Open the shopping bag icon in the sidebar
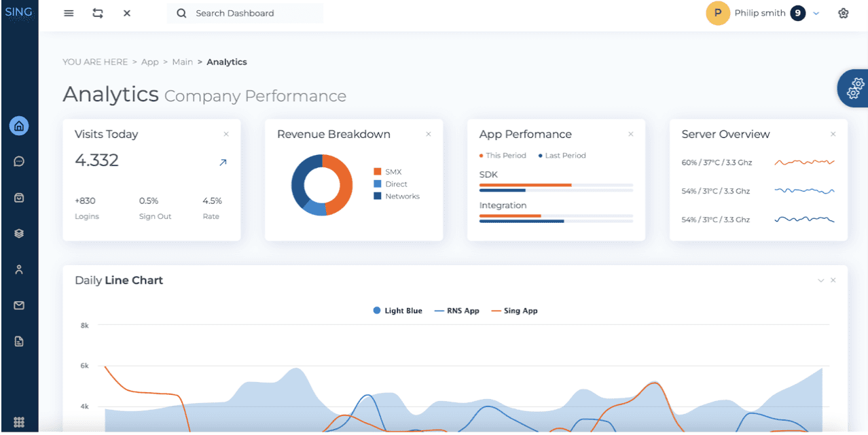This screenshot has width=868, height=435. tap(19, 197)
